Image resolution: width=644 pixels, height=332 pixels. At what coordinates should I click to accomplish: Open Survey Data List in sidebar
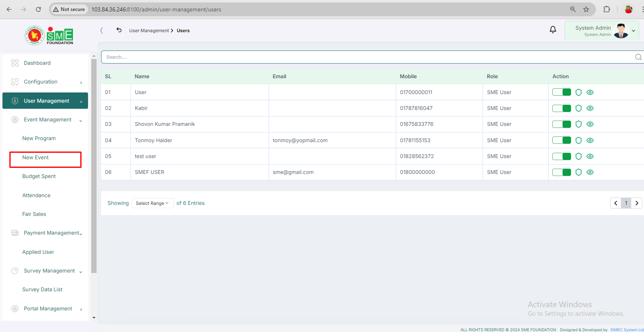click(x=42, y=290)
